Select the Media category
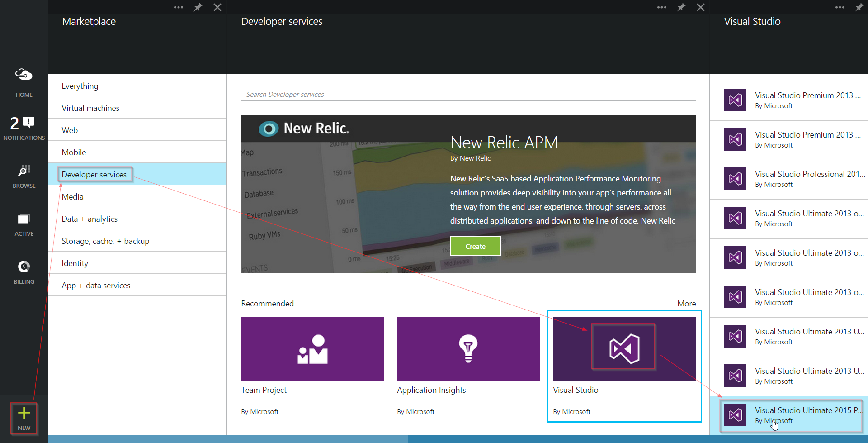868x443 pixels. [137, 196]
